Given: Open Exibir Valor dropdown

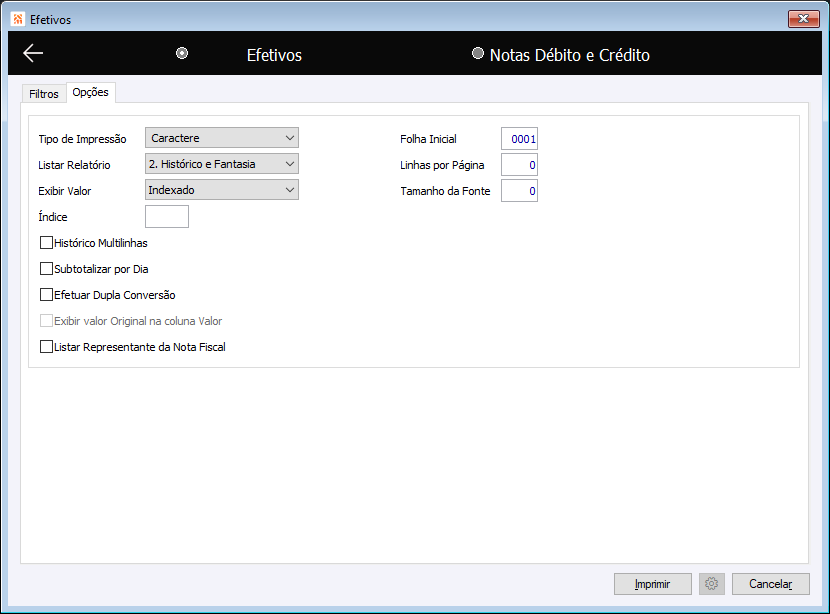Looking at the screenshot, I should (222, 189).
